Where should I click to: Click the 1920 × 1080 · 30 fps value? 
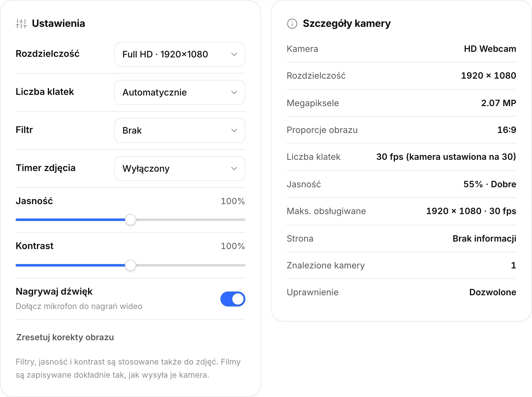(471, 211)
